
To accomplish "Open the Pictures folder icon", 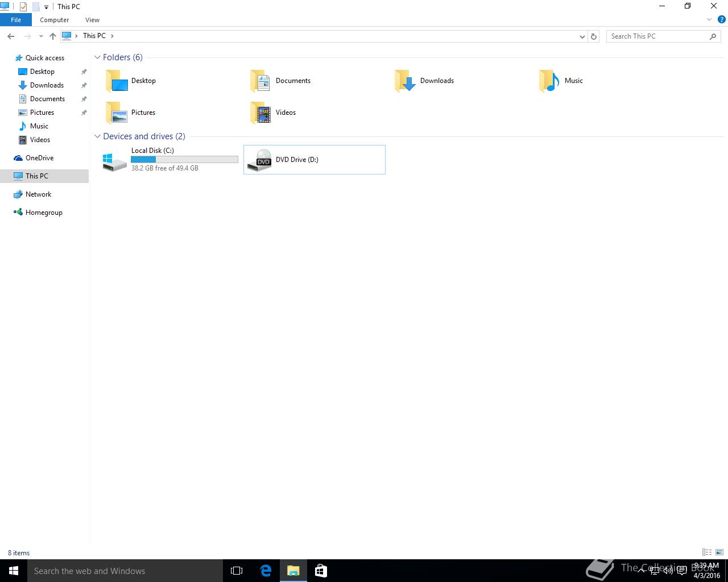I will (x=117, y=113).
